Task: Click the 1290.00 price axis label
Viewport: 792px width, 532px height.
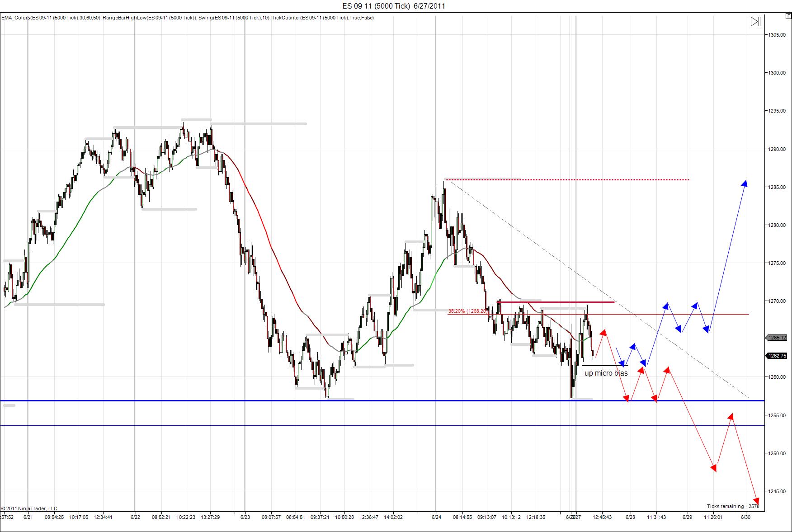Action: [x=777, y=149]
